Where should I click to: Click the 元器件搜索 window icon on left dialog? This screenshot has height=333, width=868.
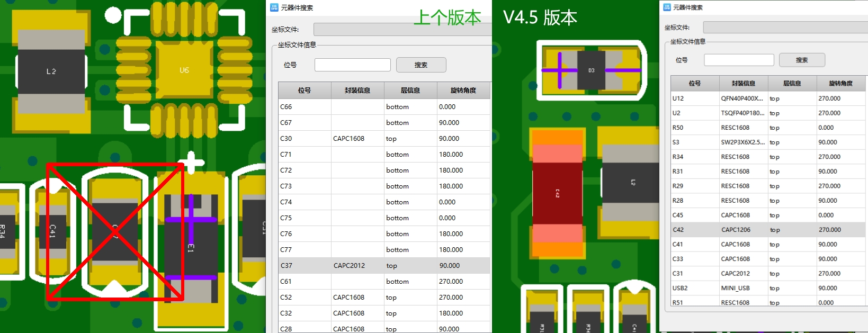(274, 7)
